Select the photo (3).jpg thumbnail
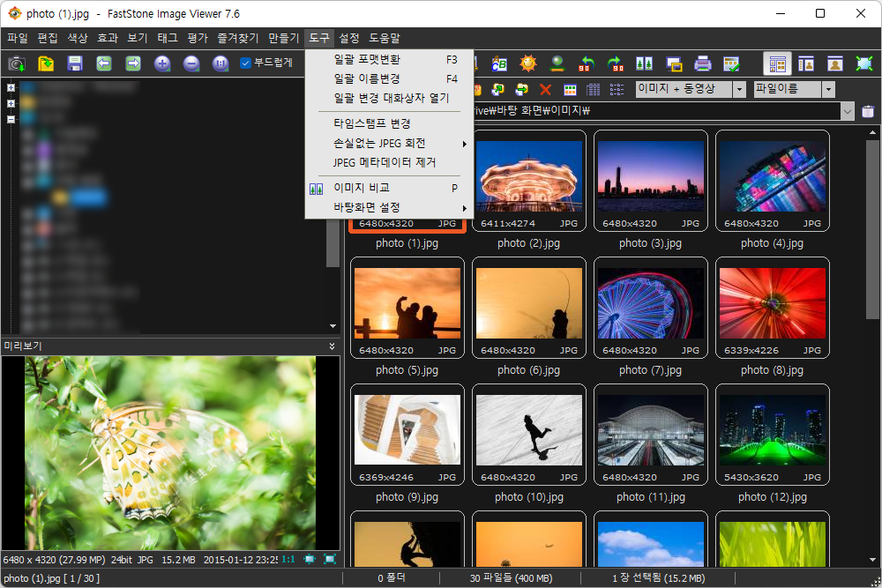 (x=651, y=181)
